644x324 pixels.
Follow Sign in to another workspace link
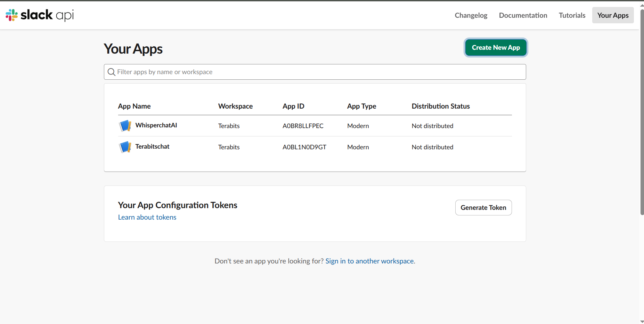[369, 261]
